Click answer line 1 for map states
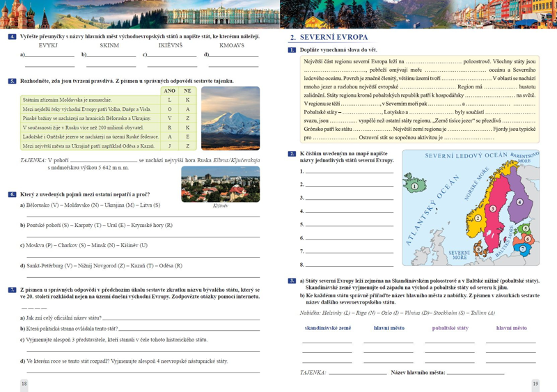The image size is (557, 392). (350, 172)
